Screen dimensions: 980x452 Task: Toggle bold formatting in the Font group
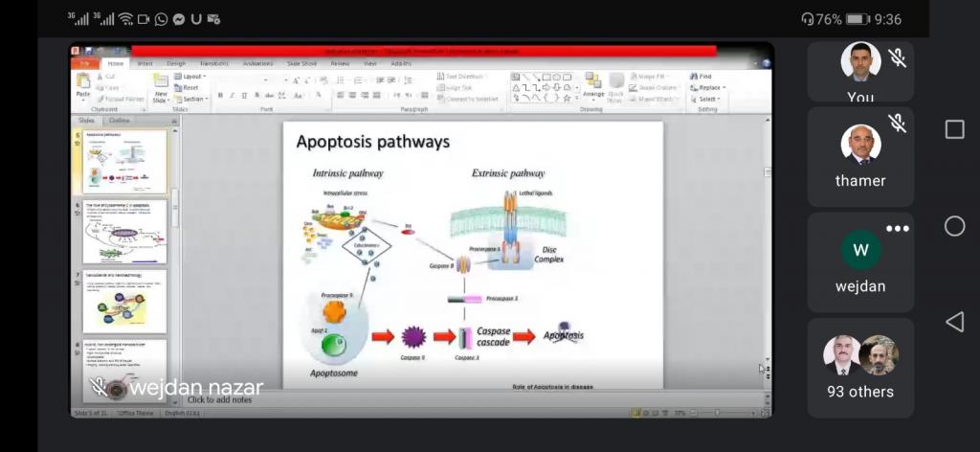(x=220, y=96)
